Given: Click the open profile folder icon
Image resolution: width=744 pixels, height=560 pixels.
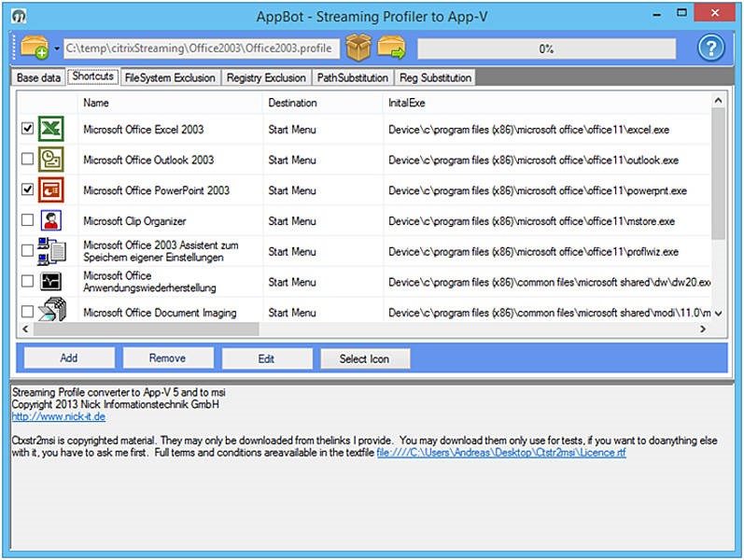Looking at the screenshot, I should click(35, 48).
